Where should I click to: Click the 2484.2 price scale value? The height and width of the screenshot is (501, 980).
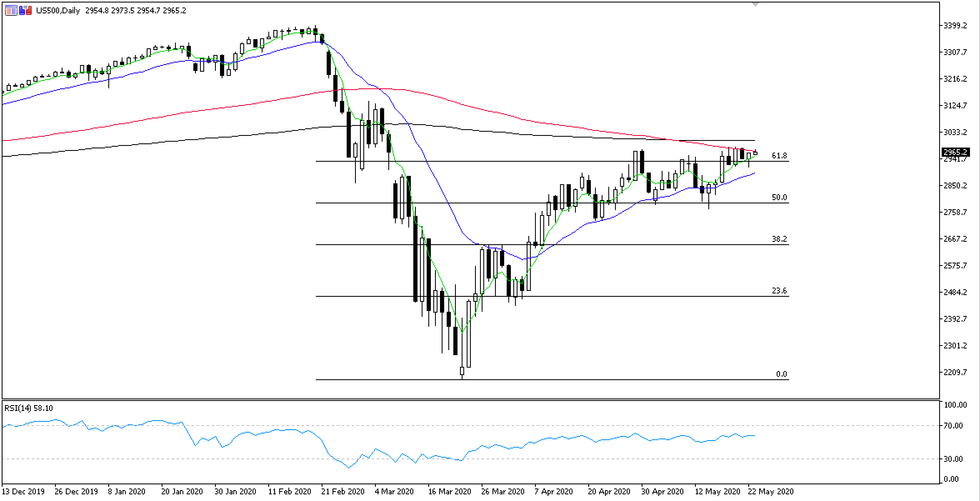pos(955,292)
